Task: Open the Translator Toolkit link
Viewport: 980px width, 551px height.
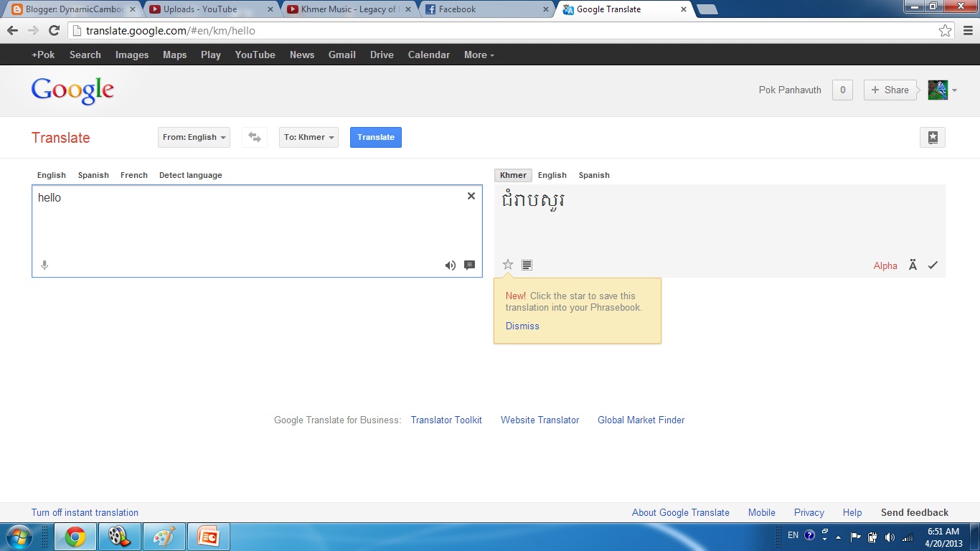Action: point(446,420)
